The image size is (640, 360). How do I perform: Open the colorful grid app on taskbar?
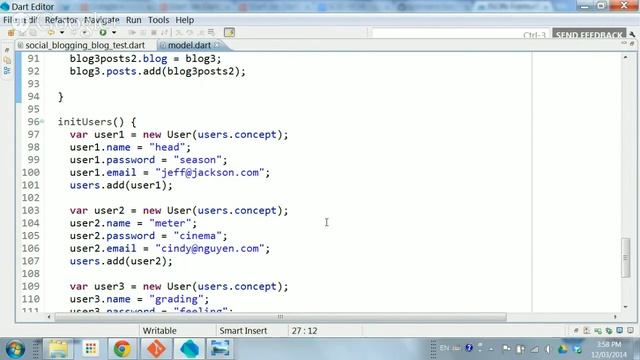[x=90, y=349]
